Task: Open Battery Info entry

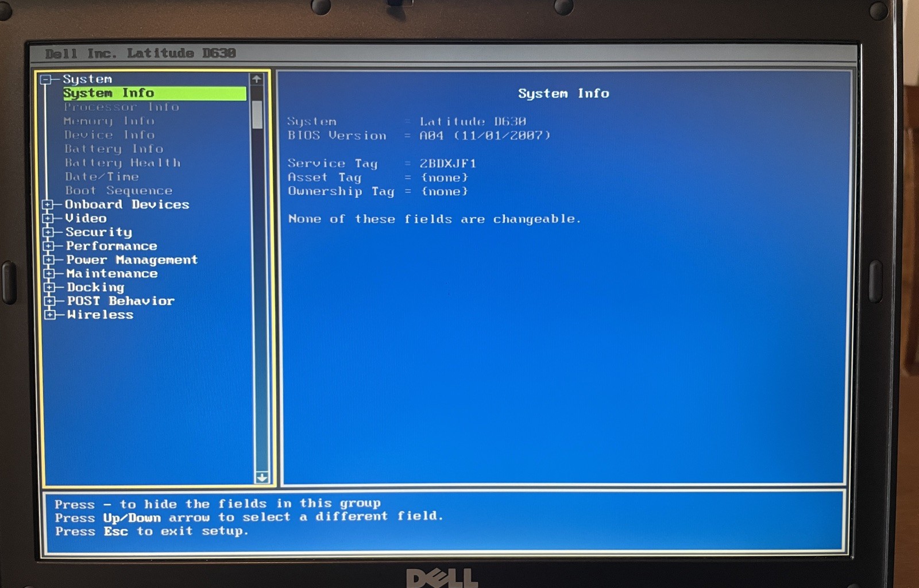Action: pyautogui.click(x=114, y=149)
